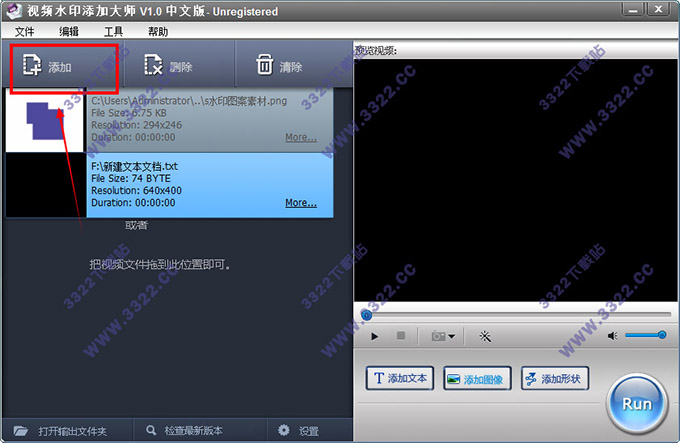Open More... link for the png file
The height and width of the screenshot is (443, 680).
point(301,137)
